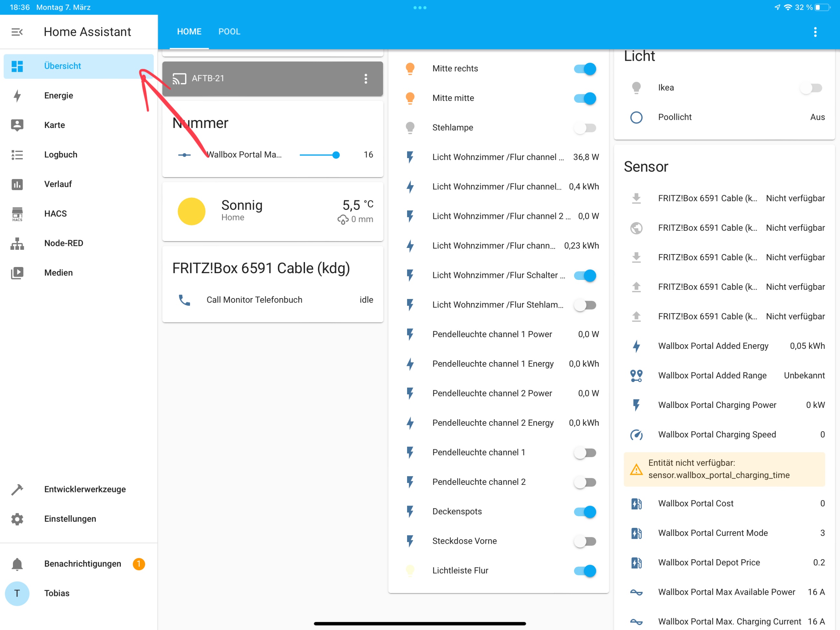This screenshot has height=630, width=840.
Task: Open Wallbox Portal Added Energy sensor
Action: [x=725, y=346]
